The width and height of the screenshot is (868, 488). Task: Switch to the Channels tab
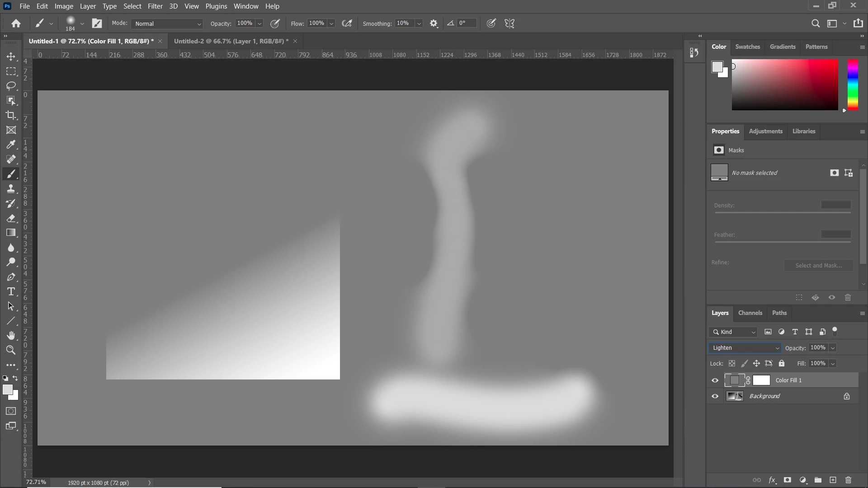pos(750,313)
